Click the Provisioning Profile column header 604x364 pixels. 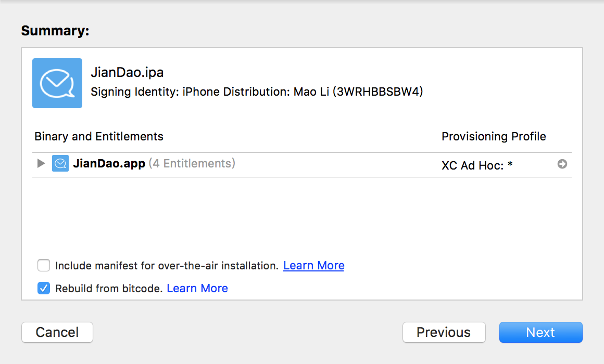click(494, 137)
